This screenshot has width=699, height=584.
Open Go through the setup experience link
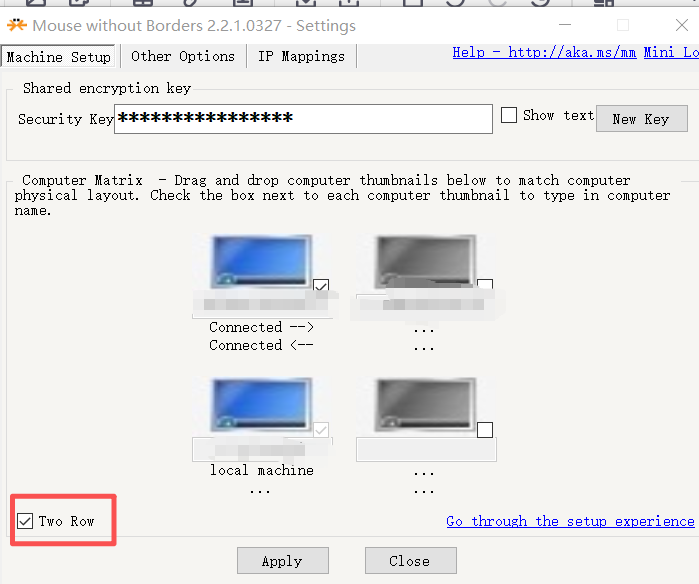[x=570, y=521]
